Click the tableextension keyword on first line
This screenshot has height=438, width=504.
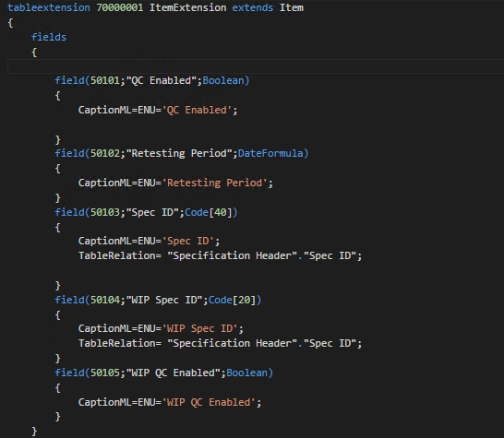(49, 7)
